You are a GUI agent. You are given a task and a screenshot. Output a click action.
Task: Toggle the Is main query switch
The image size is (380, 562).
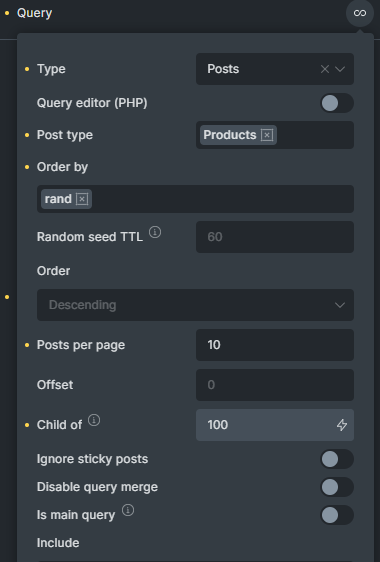pos(337,515)
